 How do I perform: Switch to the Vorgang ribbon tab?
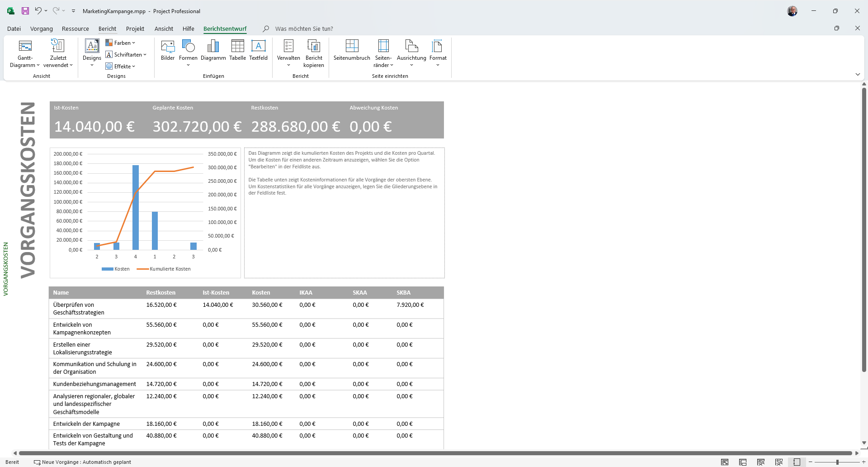click(42, 29)
